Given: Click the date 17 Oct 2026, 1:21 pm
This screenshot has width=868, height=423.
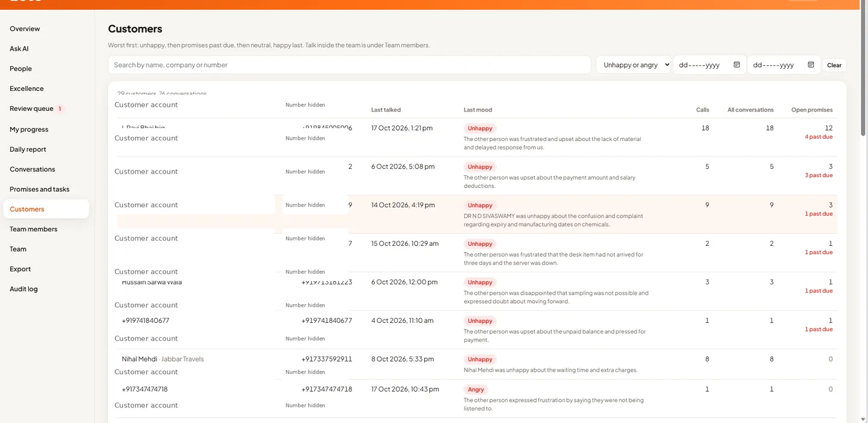Looking at the screenshot, I should click(401, 128).
